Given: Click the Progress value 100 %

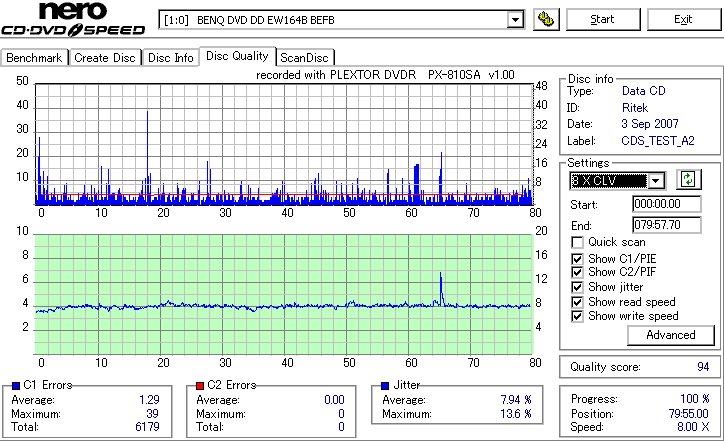Looking at the screenshot, I should point(694,399).
